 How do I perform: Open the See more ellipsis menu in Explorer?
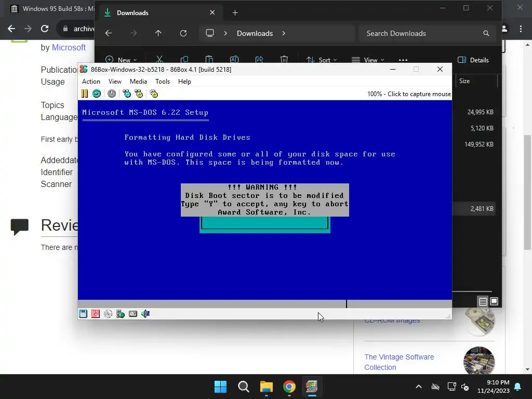(x=403, y=60)
